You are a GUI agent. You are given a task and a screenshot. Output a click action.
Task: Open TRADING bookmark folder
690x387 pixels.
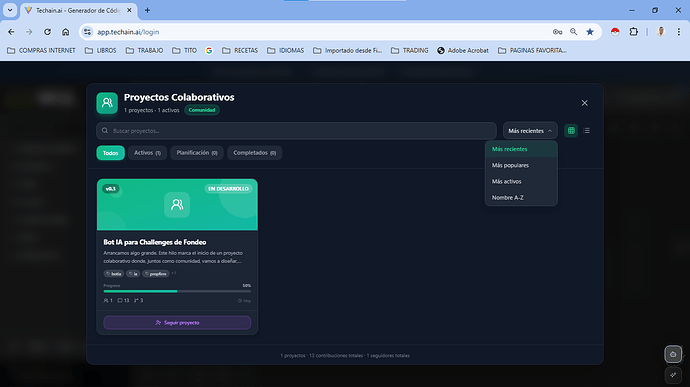410,51
